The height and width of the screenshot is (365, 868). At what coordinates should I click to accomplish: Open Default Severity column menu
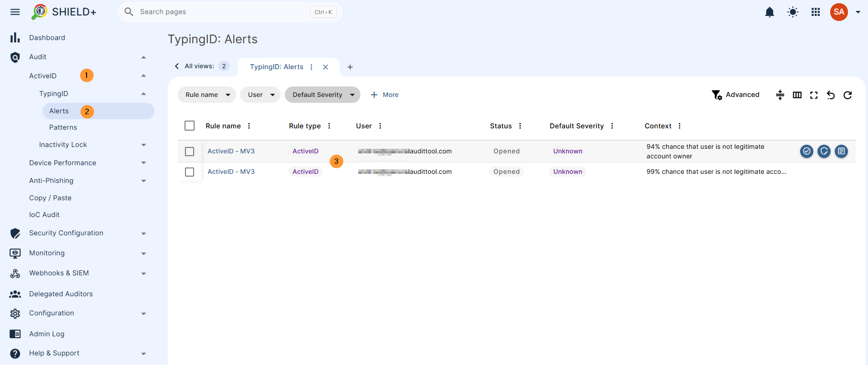pyautogui.click(x=612, y=126)
